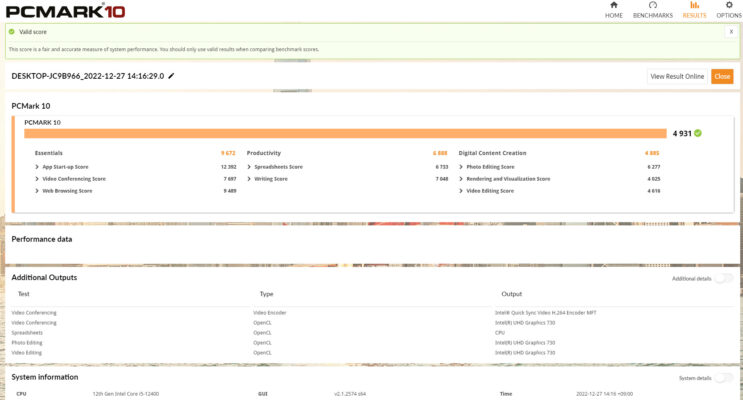Open the Results tab
The image size is (743, 400).
[x=694, y=10]
